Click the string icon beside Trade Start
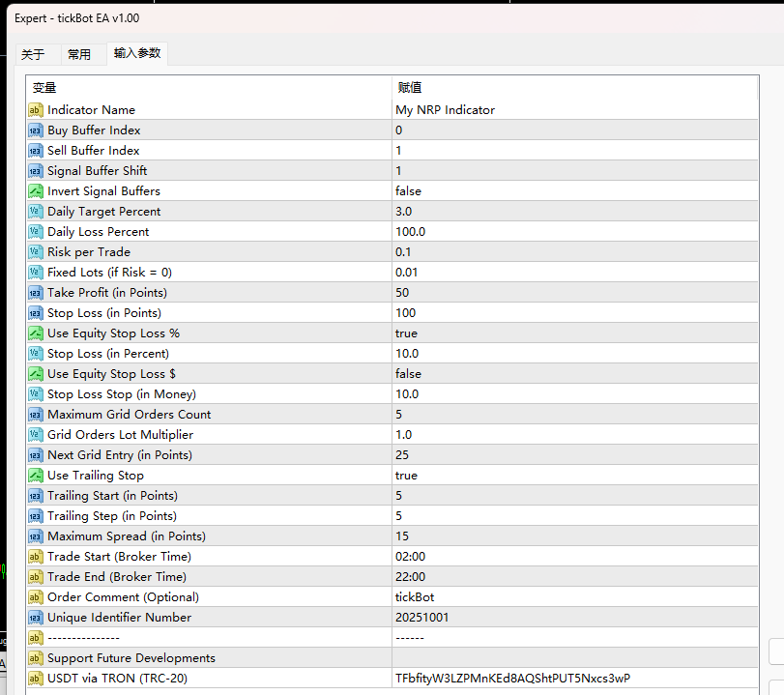784x695 pixels. [x=35, y=557]
